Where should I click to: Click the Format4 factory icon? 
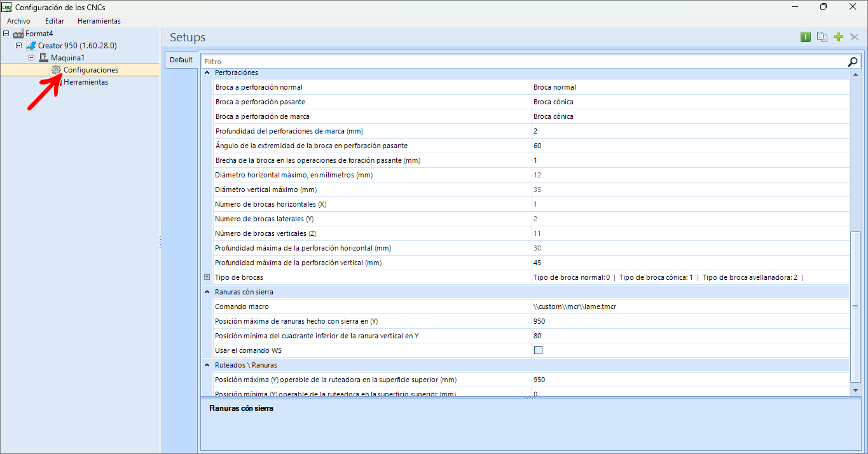(18, 34)
